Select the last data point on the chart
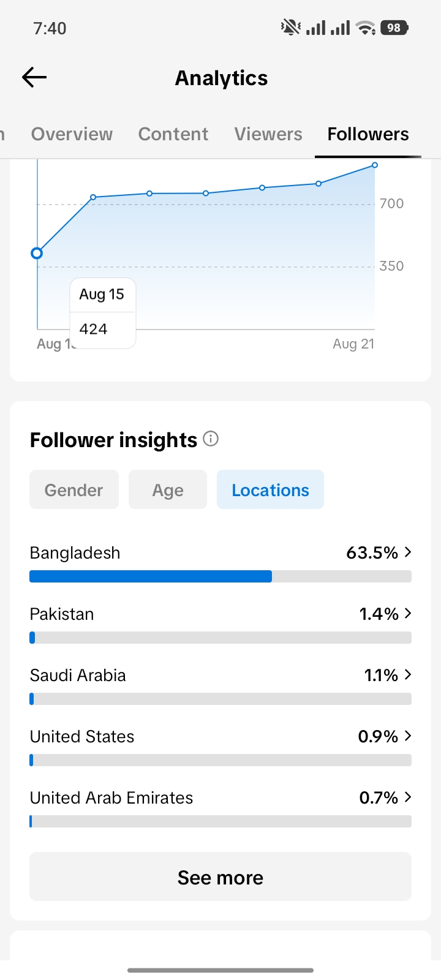 375,165
